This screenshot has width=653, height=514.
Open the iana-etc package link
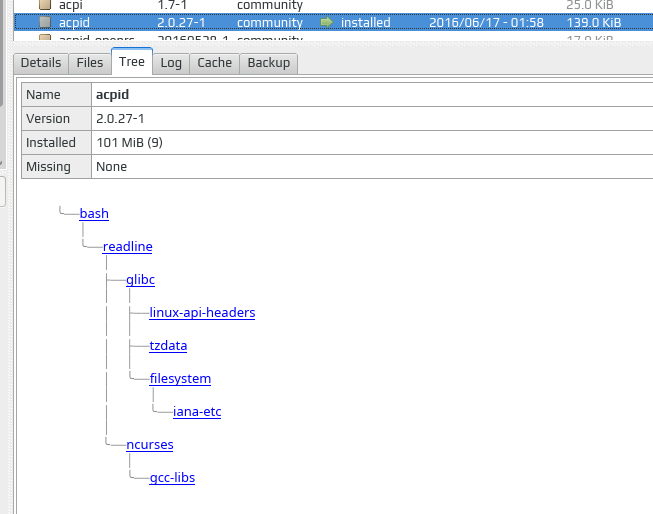pyautogui.click(x=197, y=412)
